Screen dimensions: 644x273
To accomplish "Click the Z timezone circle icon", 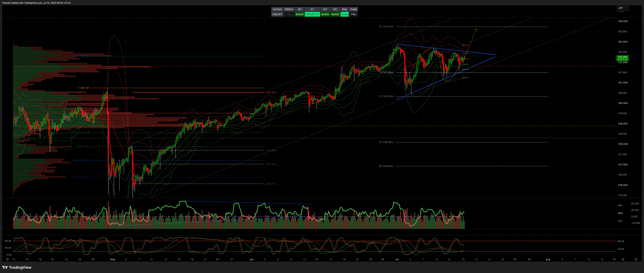I will [x=8, y=259].
